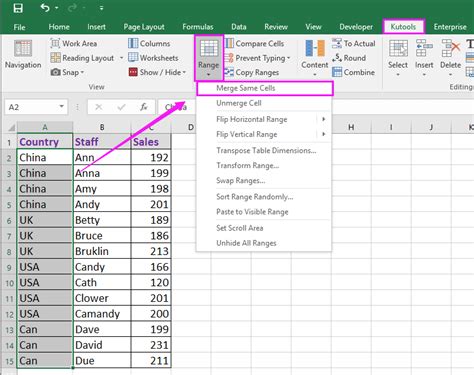Screen dimensions: 474x375
Task: Click the Combine tool icon
Action: point(337,72)
